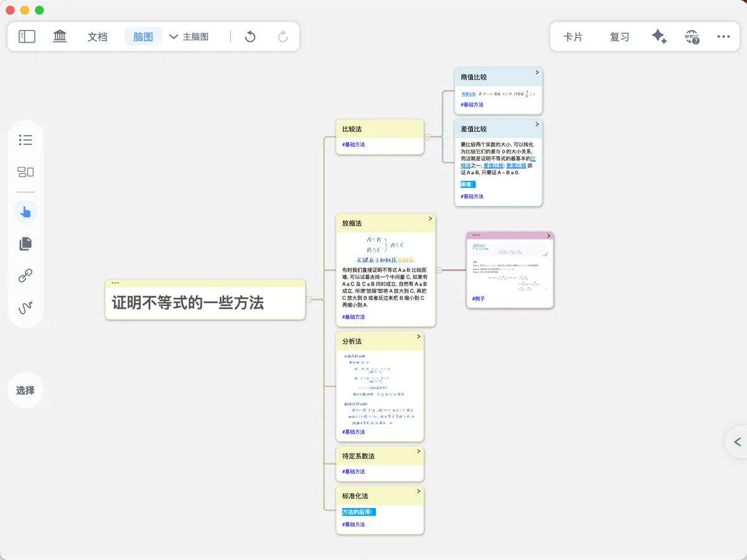Click #基础方法 tag in 分析法 card
Image resolution: width=747 pixels, height=560 pixels.
tap(354, 432)
